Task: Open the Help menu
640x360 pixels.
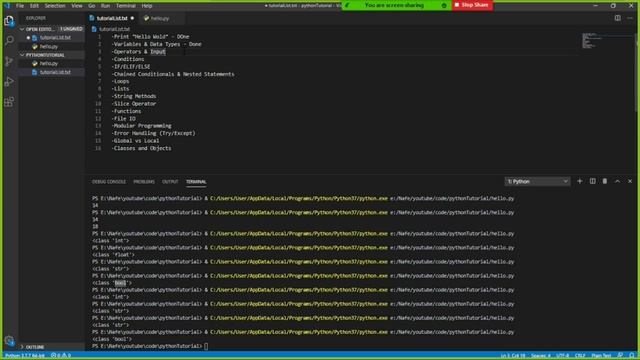Action: tap(147, 6)
